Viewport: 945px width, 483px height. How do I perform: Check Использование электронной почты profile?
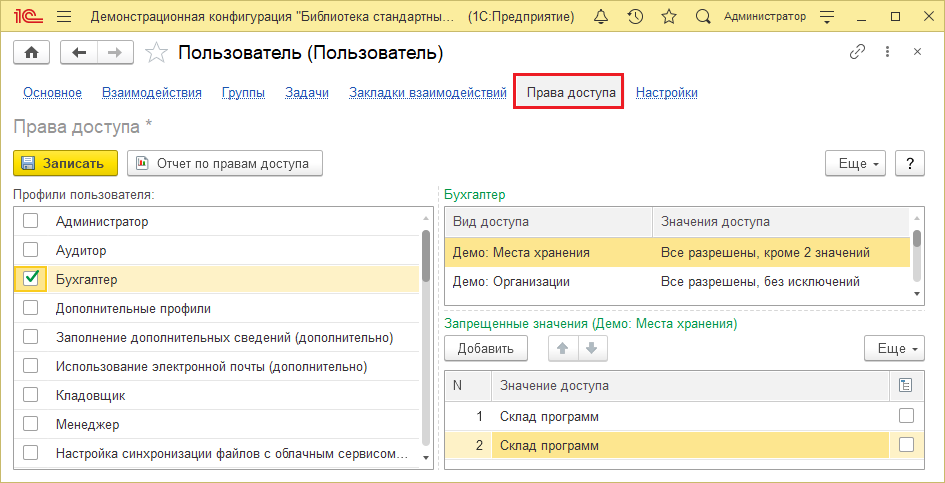30,365
